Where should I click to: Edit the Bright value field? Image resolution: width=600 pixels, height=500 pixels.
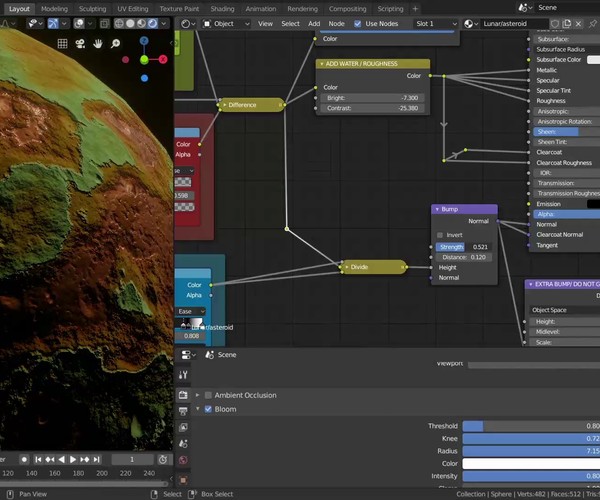click(x=372, y=98)
